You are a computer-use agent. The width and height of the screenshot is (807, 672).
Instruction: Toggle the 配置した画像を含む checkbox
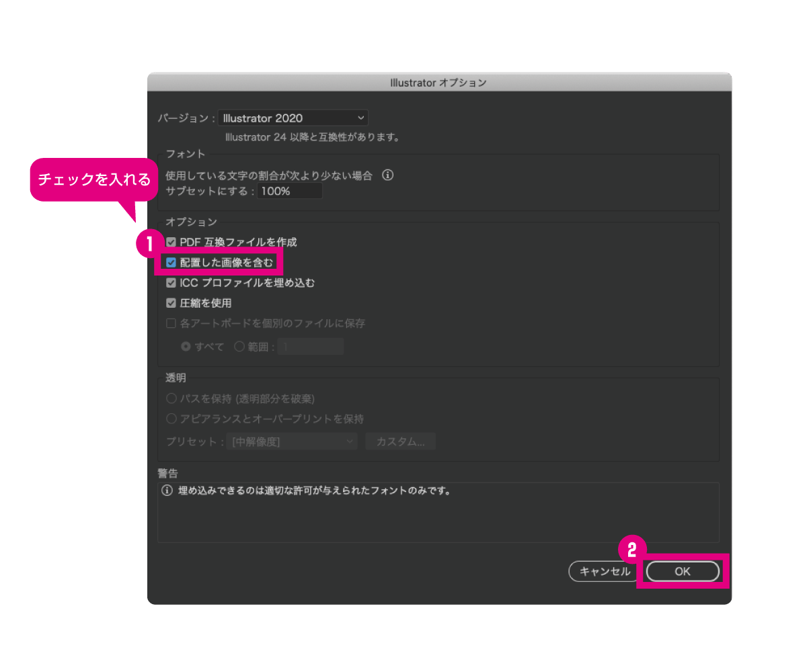[x=171, y=262]
